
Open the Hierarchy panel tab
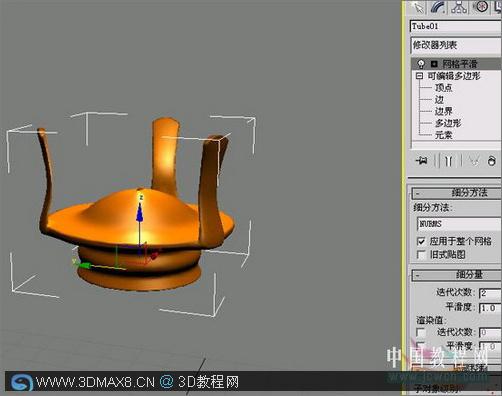coord(459,7)
